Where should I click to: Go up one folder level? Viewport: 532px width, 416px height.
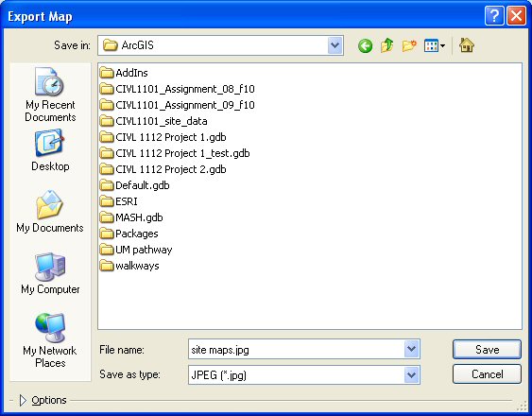387,45
